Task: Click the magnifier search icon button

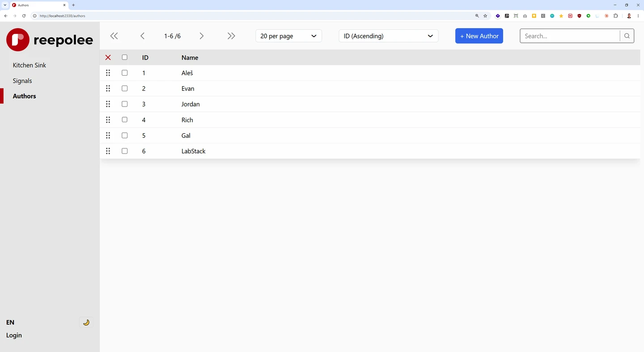Action: click(x=627, y=36)
